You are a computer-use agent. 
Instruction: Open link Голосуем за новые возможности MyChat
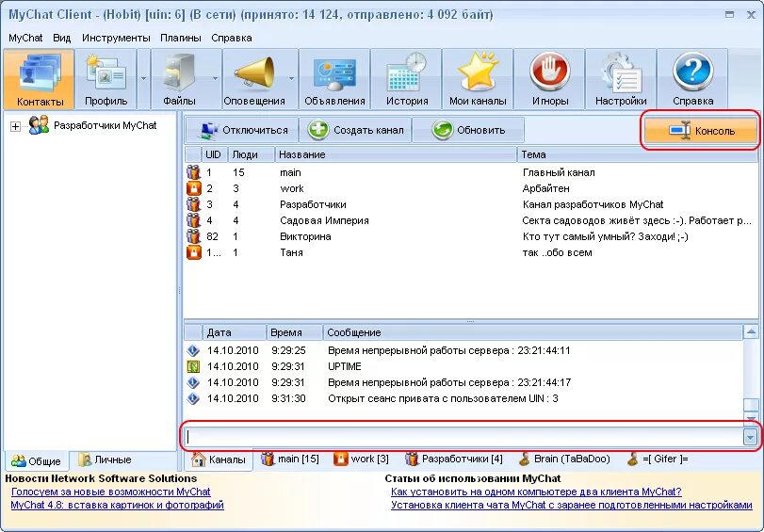(x=110, y=492)
